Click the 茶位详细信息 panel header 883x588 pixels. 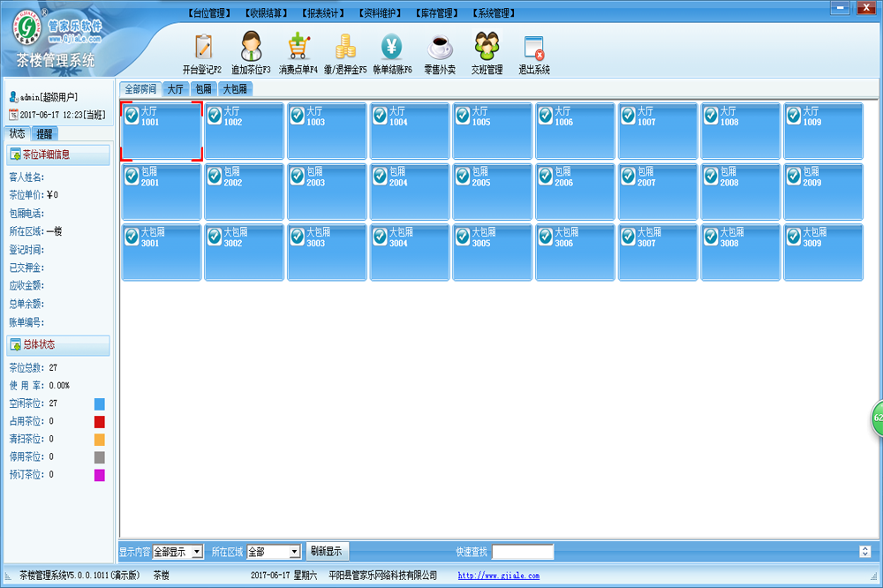(x=58, y=155)
